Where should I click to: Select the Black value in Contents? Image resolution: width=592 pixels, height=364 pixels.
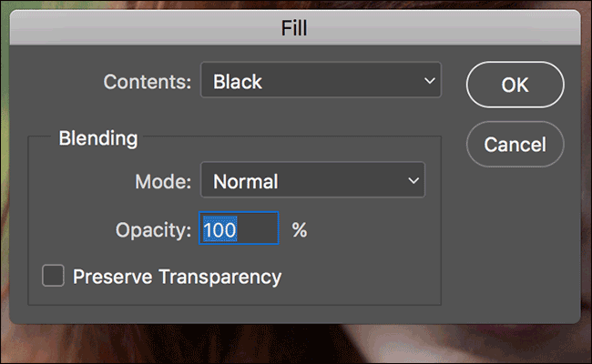237,81
